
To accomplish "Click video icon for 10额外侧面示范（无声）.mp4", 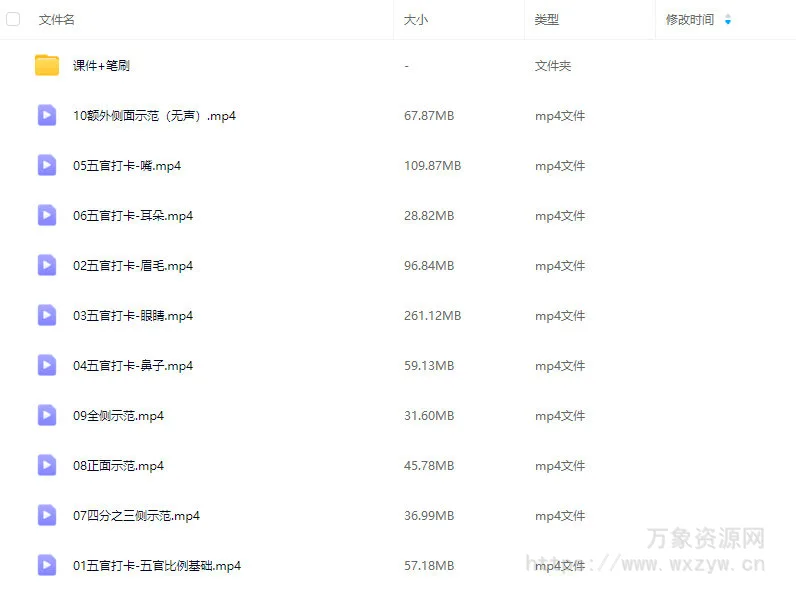I will pos(47,115).
